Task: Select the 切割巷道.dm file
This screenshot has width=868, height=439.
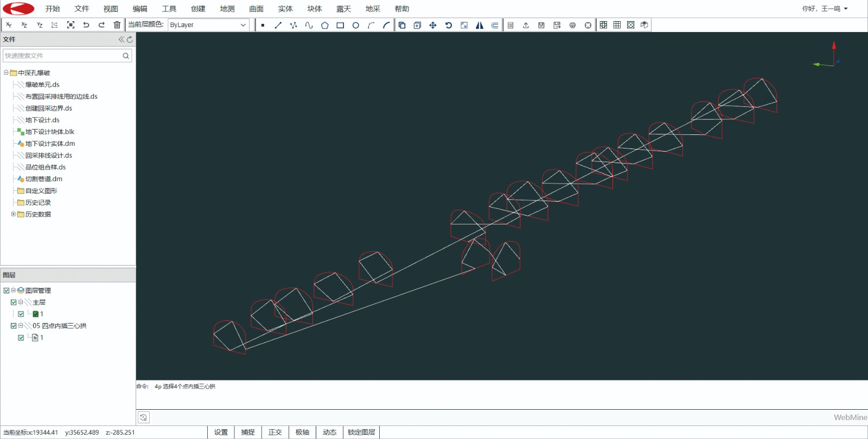Action: (x=44, y=179)
